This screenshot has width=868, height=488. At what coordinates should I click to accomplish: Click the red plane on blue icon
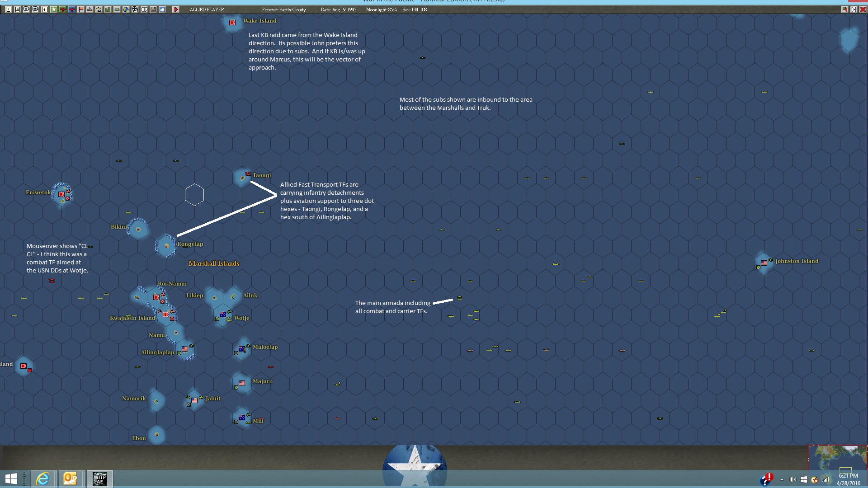tap(72, 9)
